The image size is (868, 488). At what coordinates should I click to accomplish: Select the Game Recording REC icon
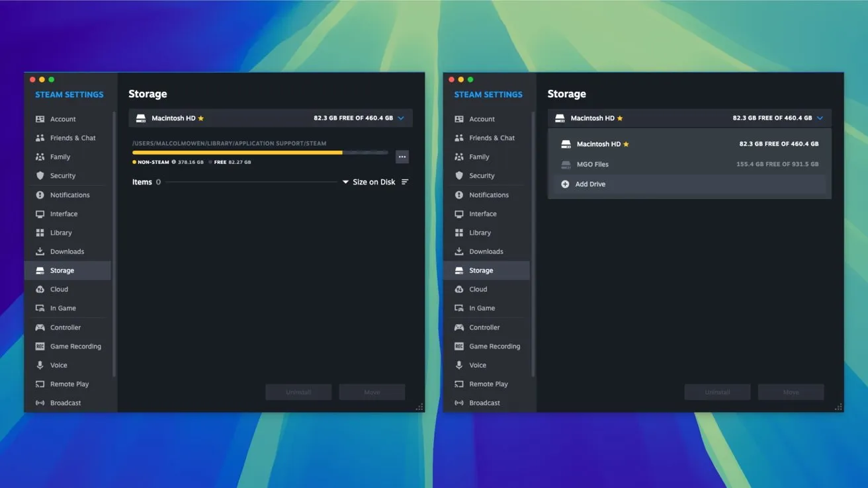(x=42, y=346)
